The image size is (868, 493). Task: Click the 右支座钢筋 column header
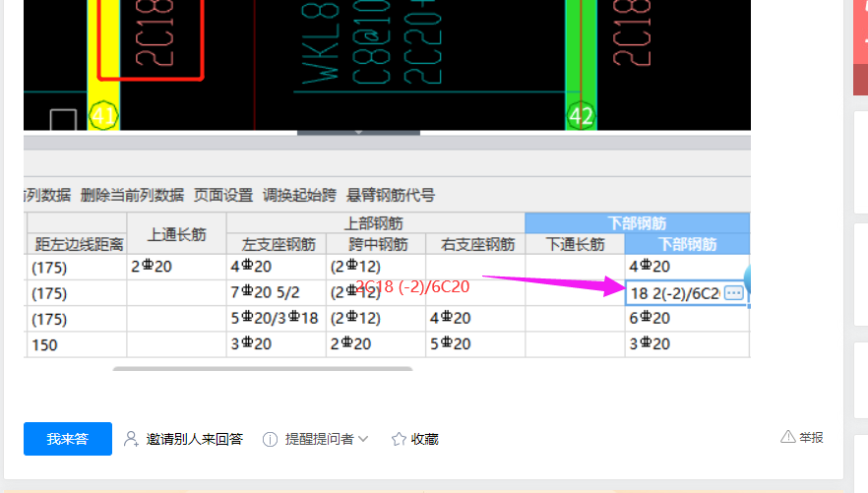pos(475,244)
